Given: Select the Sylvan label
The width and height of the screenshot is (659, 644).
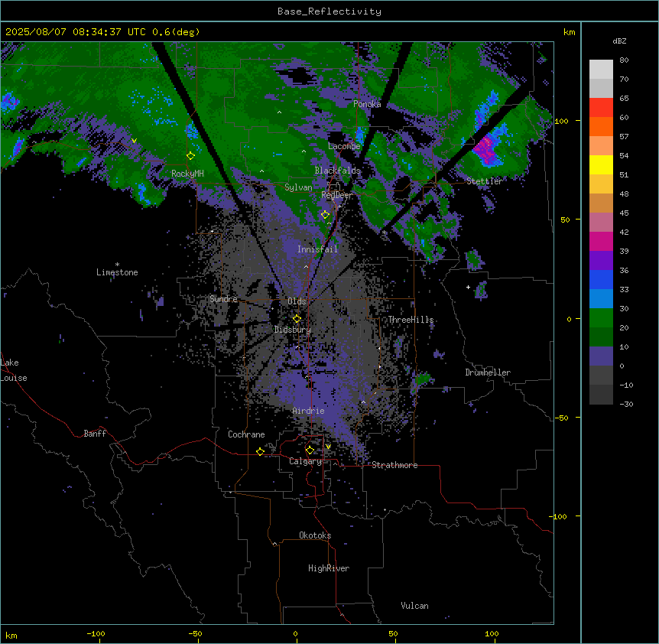Looking at the screenshot, I should tap(298, 187).
